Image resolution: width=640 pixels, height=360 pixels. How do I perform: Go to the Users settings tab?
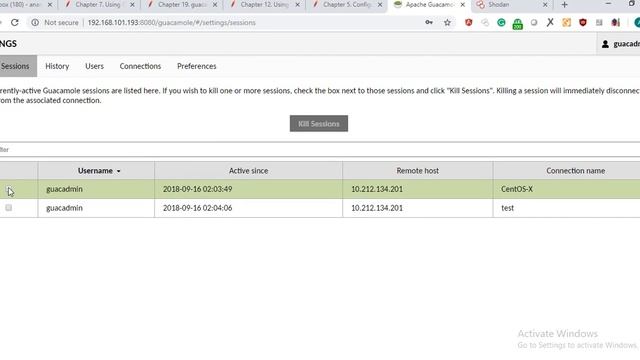(x=94, y=66)
